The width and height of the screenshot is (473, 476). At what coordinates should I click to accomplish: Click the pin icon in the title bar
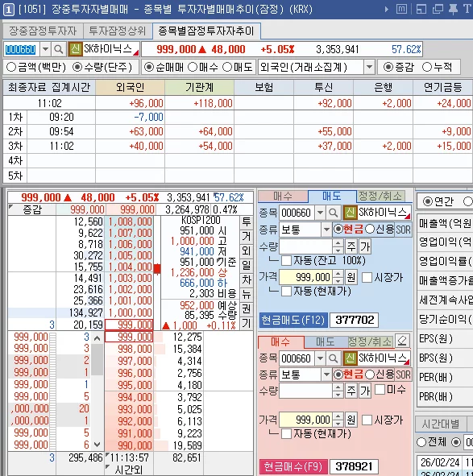coord(453,9)
